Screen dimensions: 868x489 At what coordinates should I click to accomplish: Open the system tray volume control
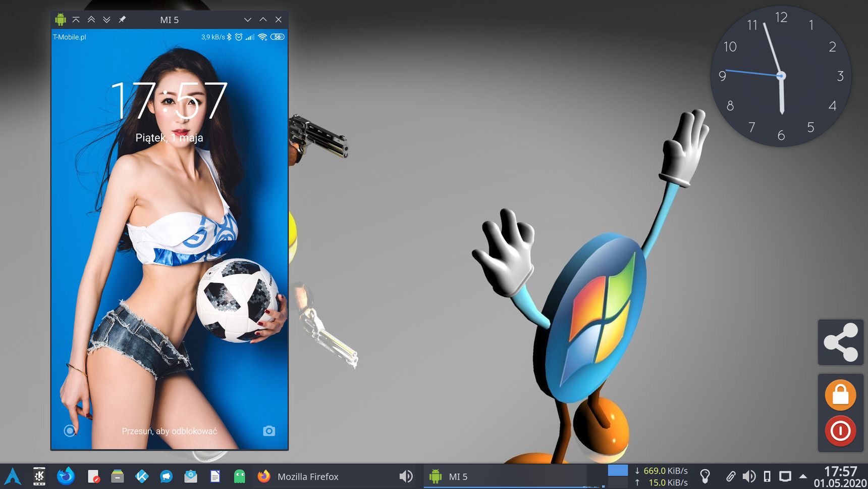(749, 476)
